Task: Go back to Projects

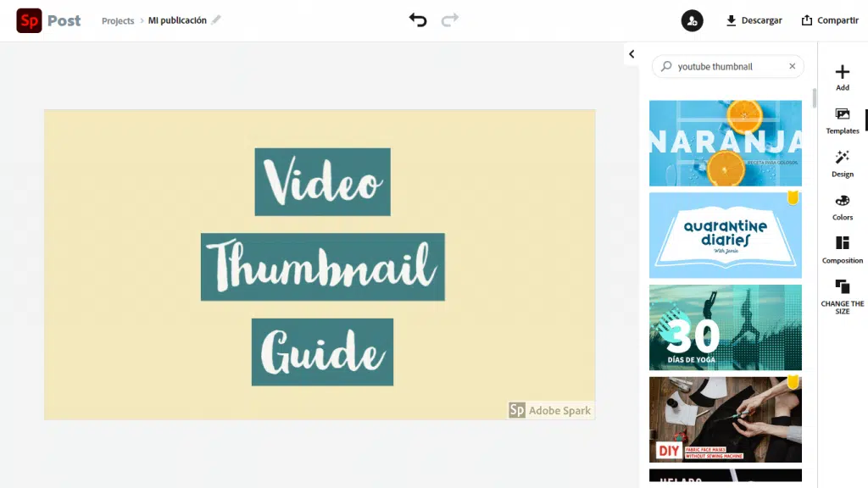Action: pos(117,20)
